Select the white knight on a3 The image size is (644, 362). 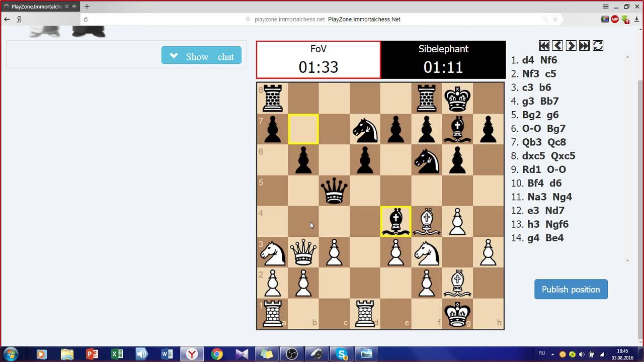coord(273,252)
